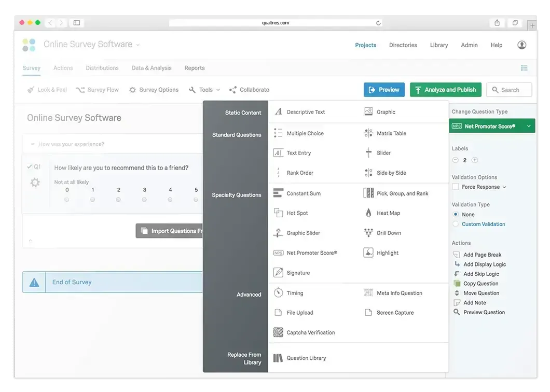
Task: Select the None validation type radio
Action: click(x=456, y=214)
